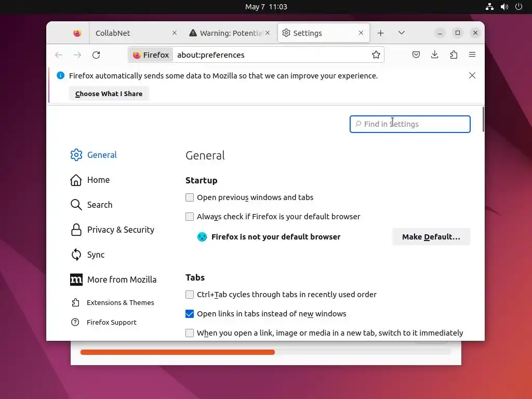Open the date and time clock menu
This screenshot has height=399, width=532.
click(266, 7)
